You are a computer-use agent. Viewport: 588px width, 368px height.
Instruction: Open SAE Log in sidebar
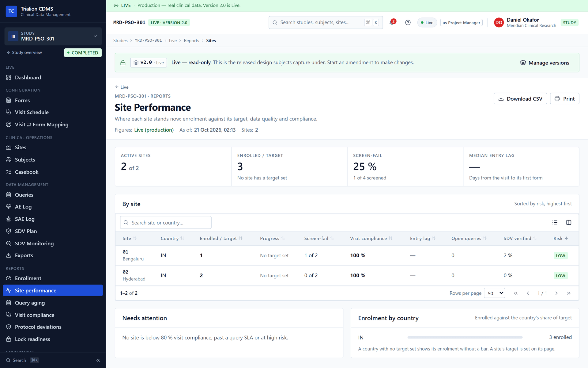click(x=53, y=219)
